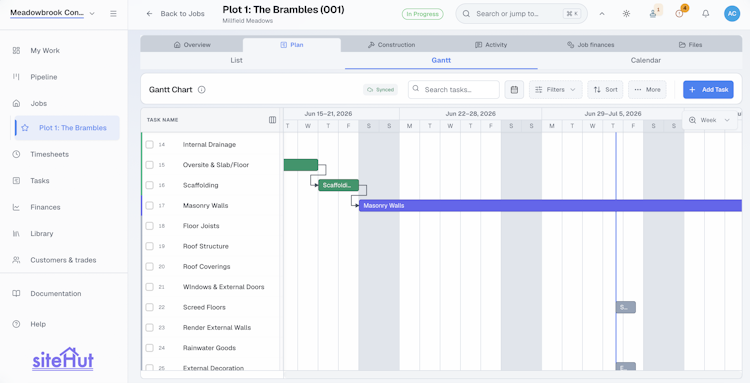The image size is (750, 383).
Task: Select Oversite & Slab green bar
Action: point(300,165)
